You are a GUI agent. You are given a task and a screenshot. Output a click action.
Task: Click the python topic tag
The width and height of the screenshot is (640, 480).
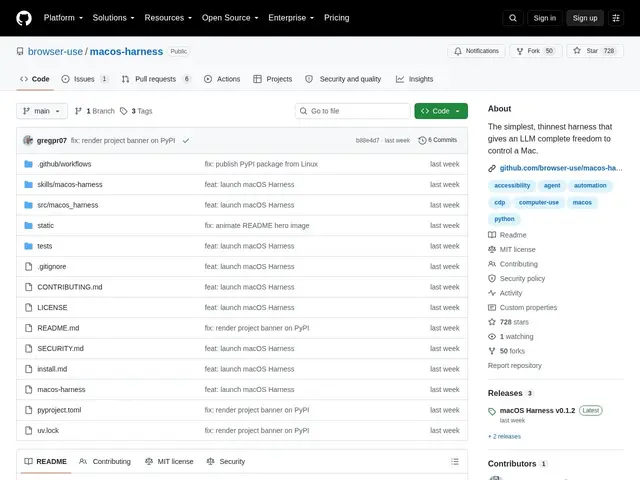point(504,219)
